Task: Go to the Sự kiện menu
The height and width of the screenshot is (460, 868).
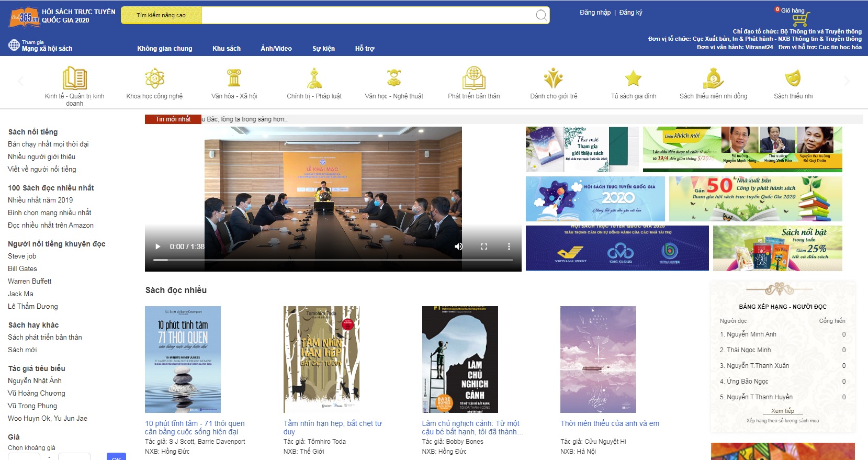Action: [x=323, y=49]
